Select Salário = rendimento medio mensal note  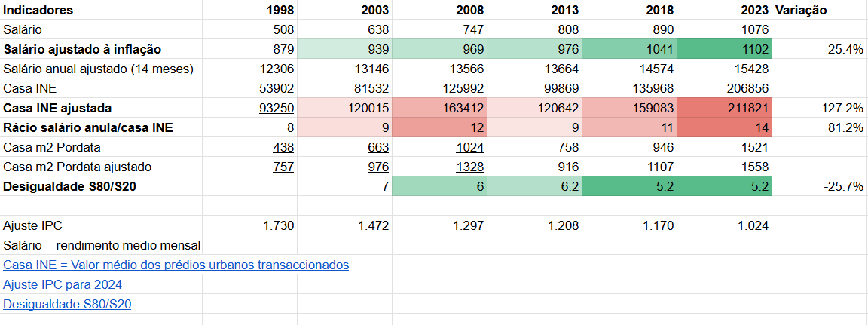point(102,245)
